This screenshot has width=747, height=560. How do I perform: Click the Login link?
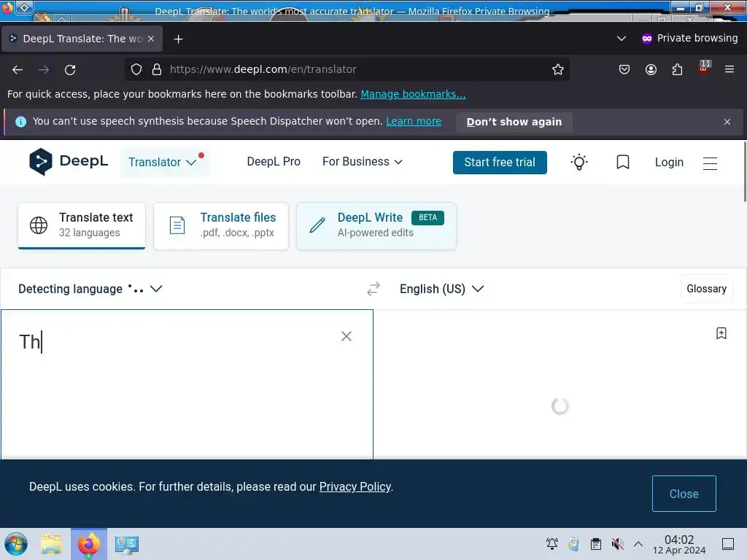[x=669, y=163]
